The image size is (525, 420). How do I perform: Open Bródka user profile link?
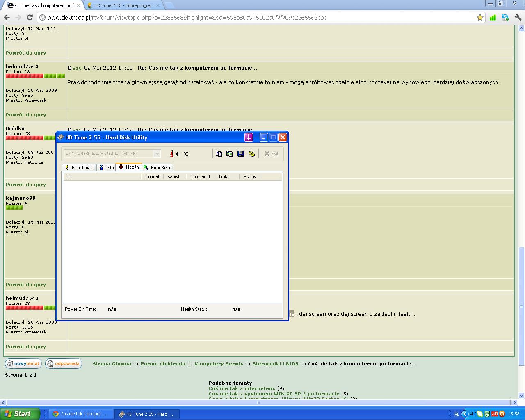(15, 128)
